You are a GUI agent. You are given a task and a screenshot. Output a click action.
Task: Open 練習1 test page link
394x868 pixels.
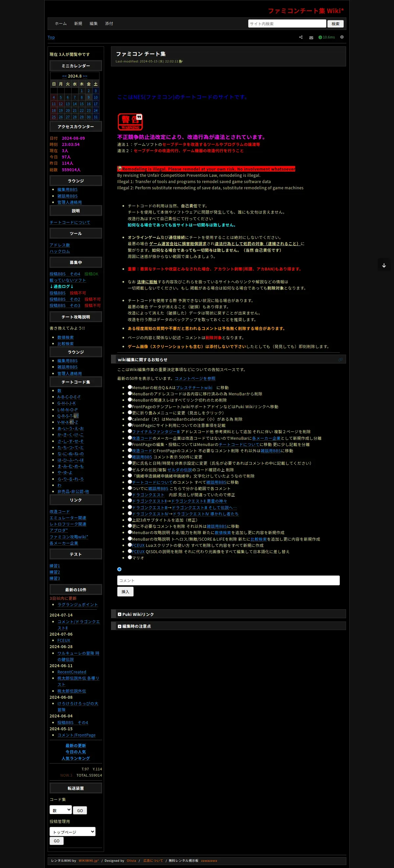[55, 566]
